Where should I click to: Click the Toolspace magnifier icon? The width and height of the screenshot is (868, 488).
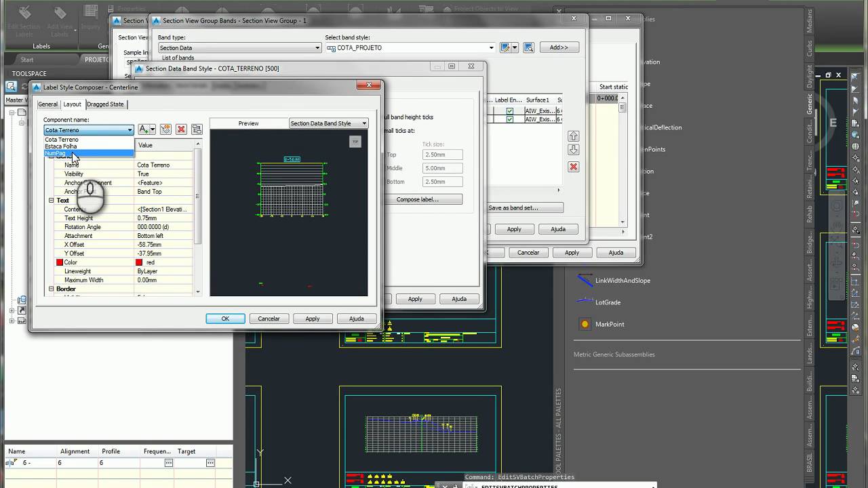12,87
